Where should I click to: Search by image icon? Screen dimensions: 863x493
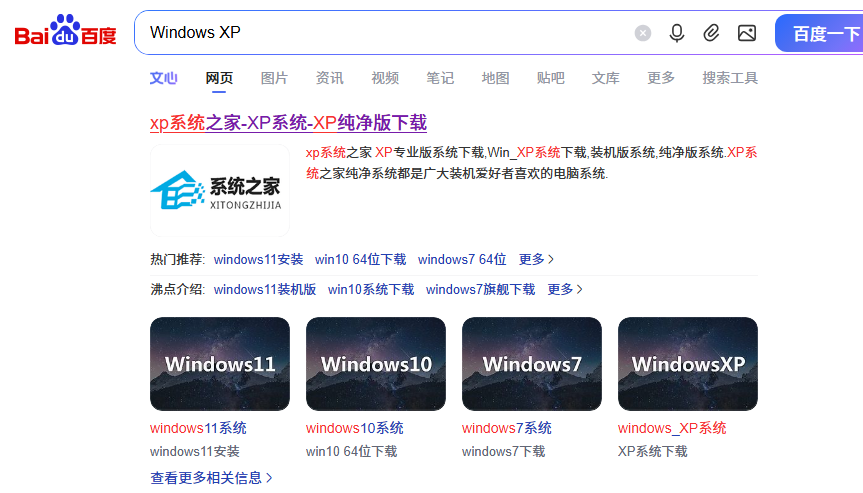pyautogui.click(x=746, y=33)
